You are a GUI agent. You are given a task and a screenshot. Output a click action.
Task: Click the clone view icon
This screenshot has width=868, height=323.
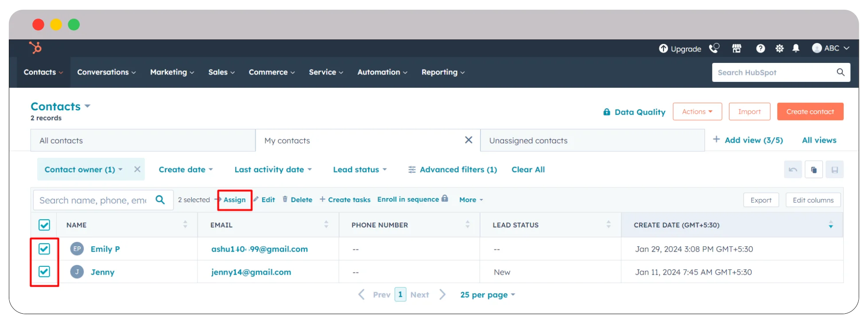[x=814, y=170]
